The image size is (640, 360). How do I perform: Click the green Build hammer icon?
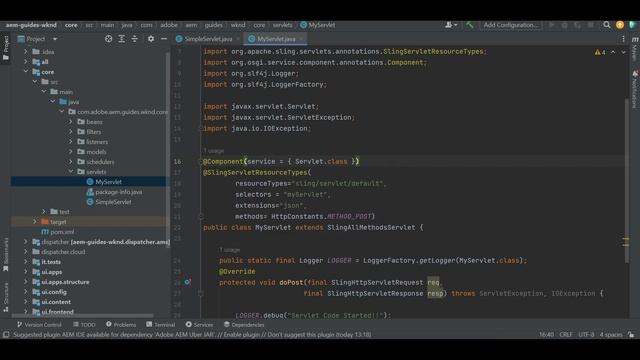470,25
